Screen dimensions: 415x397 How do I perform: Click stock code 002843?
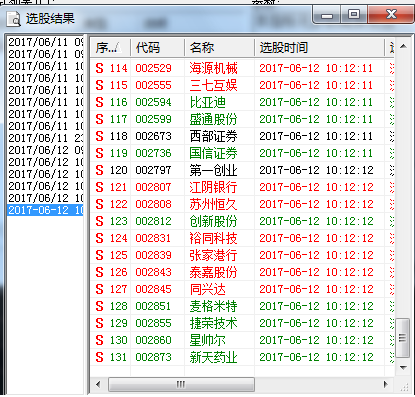coord(153,272)
